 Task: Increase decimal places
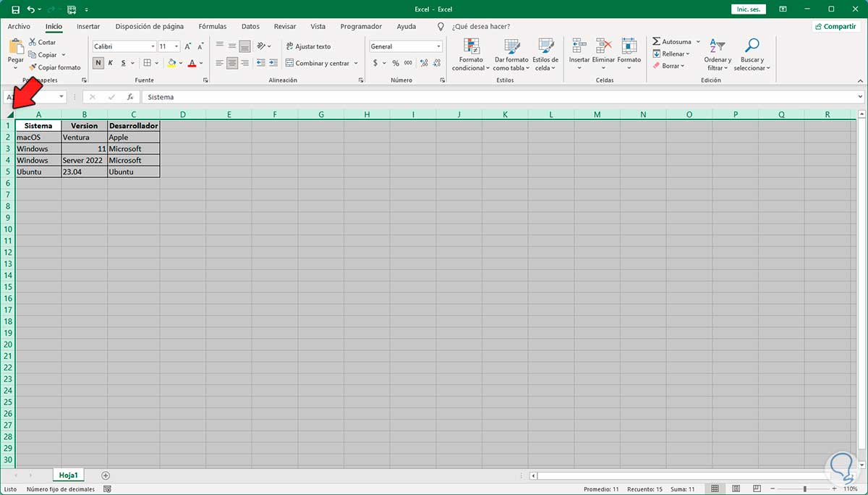click(422, 63)
